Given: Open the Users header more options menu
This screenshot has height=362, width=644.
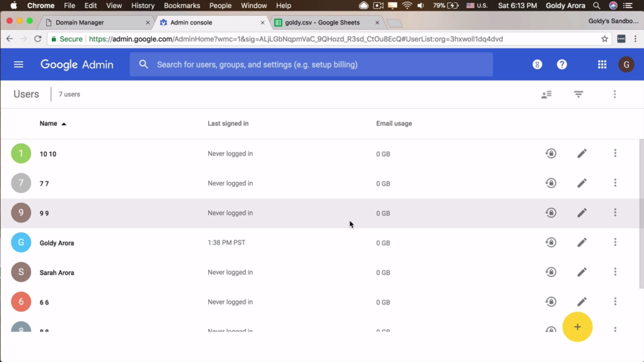Looking at the screenshot, I should [615, 94].
